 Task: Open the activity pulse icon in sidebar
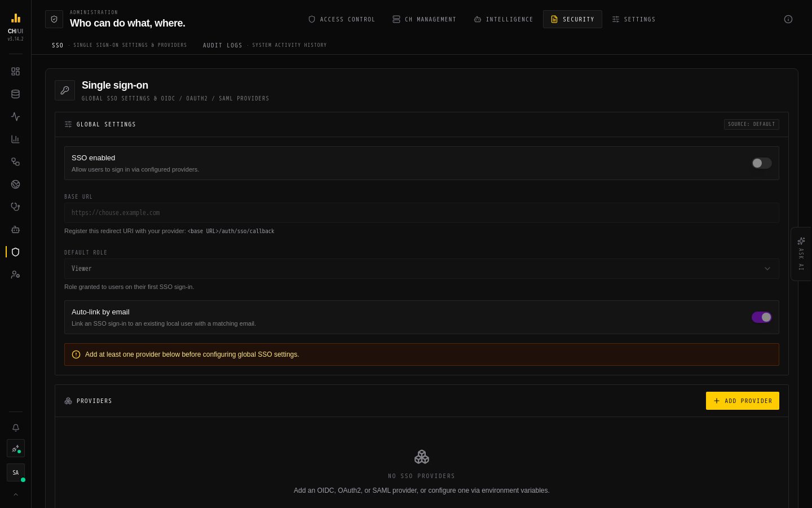[x=15, y=117]
